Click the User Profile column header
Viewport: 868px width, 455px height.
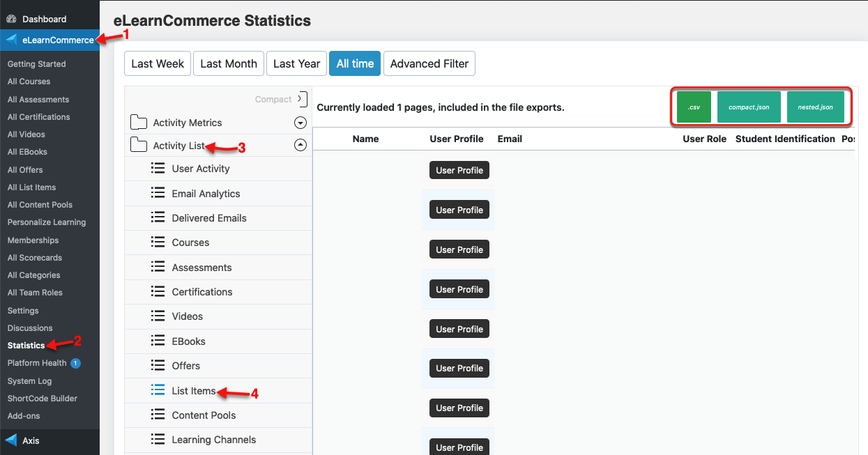[457, 139]
